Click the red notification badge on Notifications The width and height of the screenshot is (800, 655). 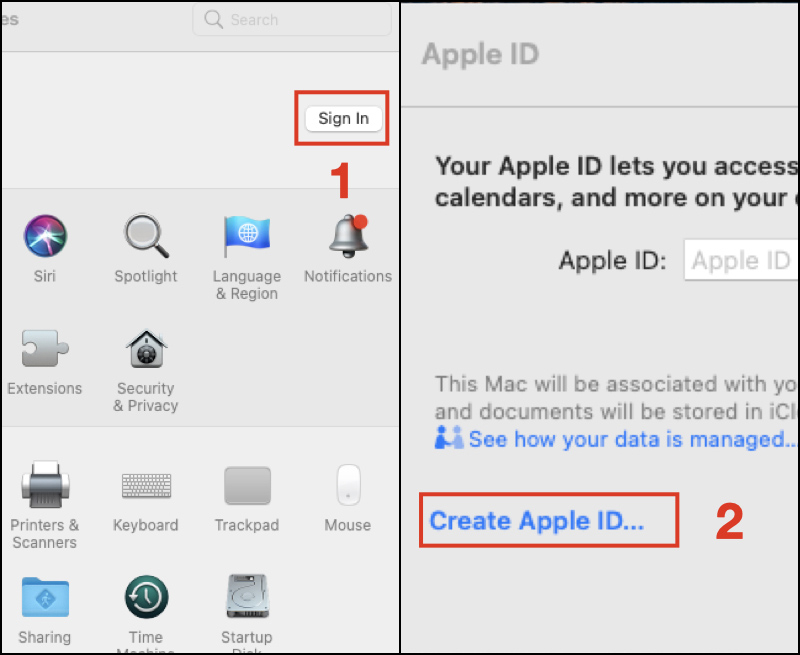(361, 223)
